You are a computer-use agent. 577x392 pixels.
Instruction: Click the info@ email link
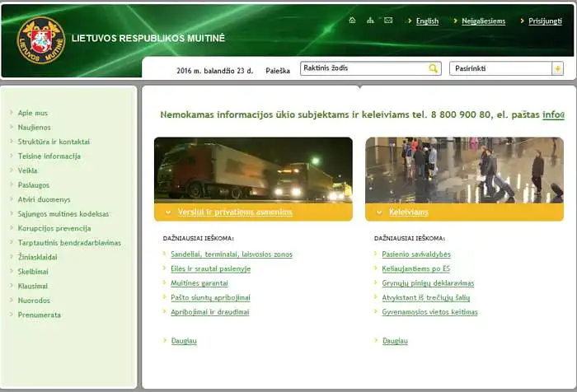click(x=553, y=114)
